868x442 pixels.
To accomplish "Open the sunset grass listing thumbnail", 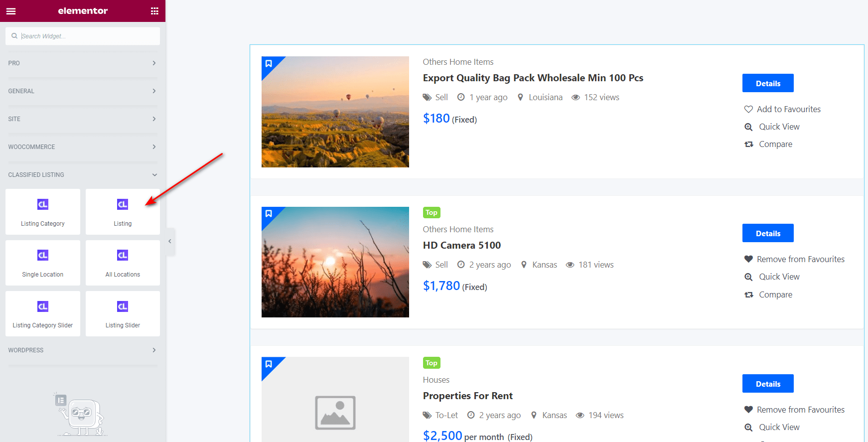I will [x=335, y=262].
